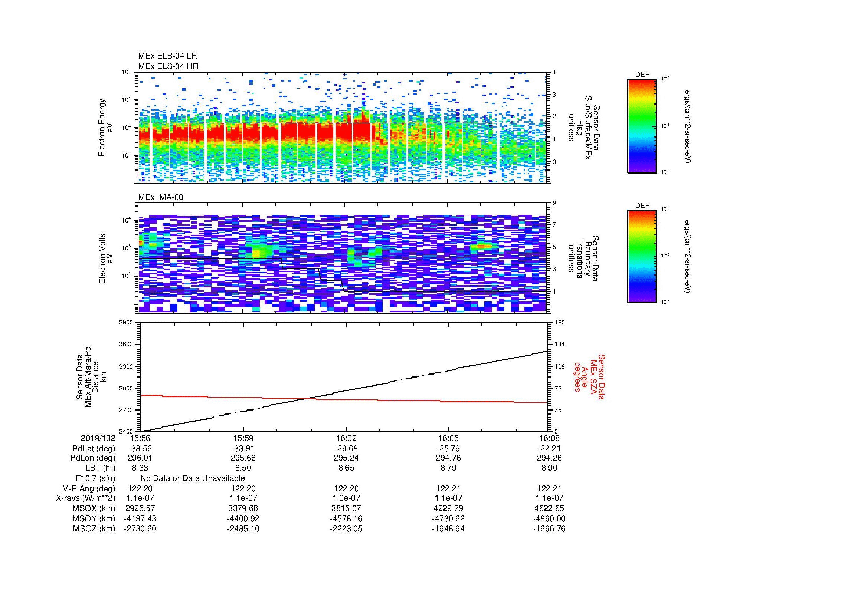Click the time tick '16:02'
This screenshot has width=868, height=613.
click(x=346, y=438)
